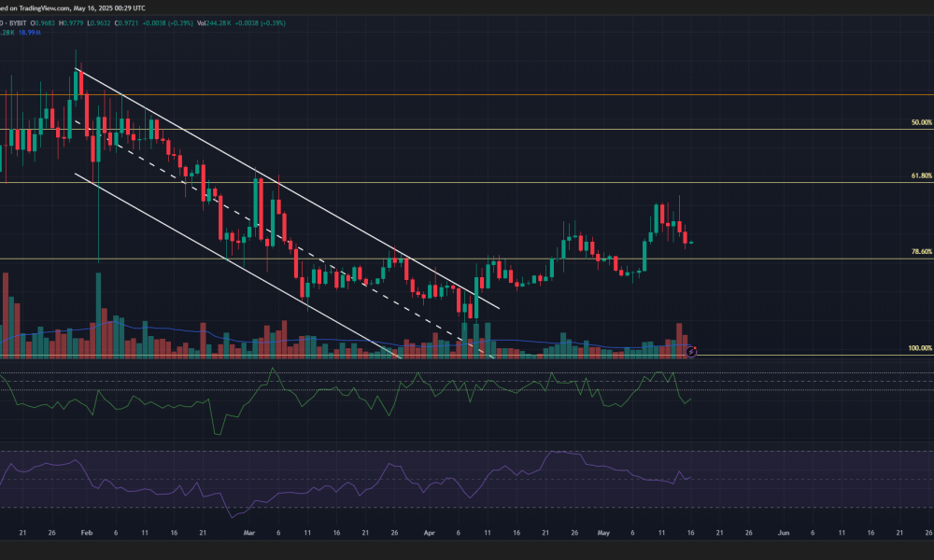Click the low price value L0.9632

[99, 23]
